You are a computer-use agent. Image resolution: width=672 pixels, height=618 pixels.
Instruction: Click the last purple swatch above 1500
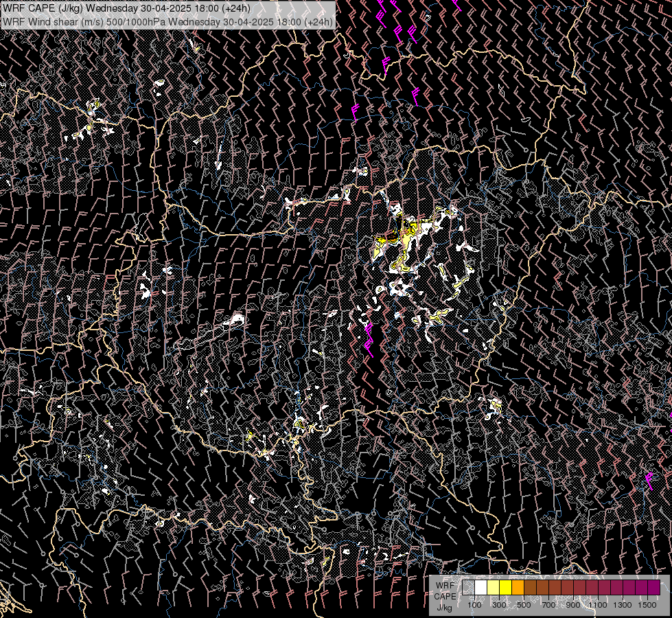[654, 587]
